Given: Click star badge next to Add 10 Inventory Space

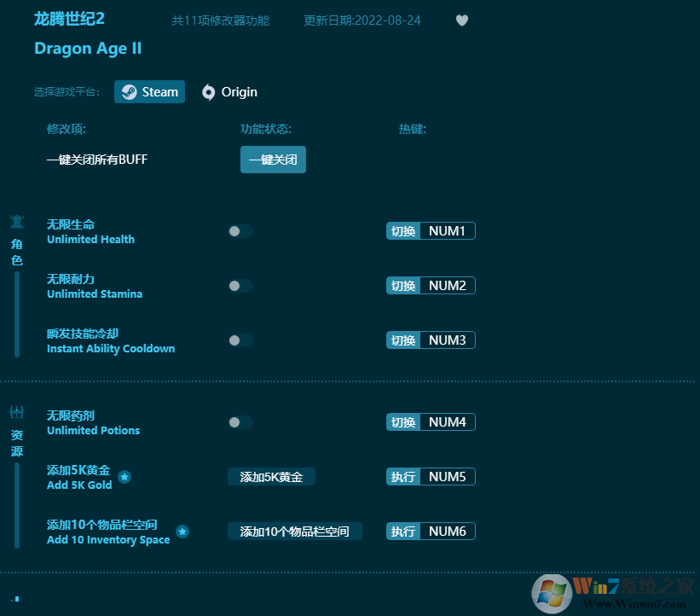Looking at the screenshot, I should (182, 532).
